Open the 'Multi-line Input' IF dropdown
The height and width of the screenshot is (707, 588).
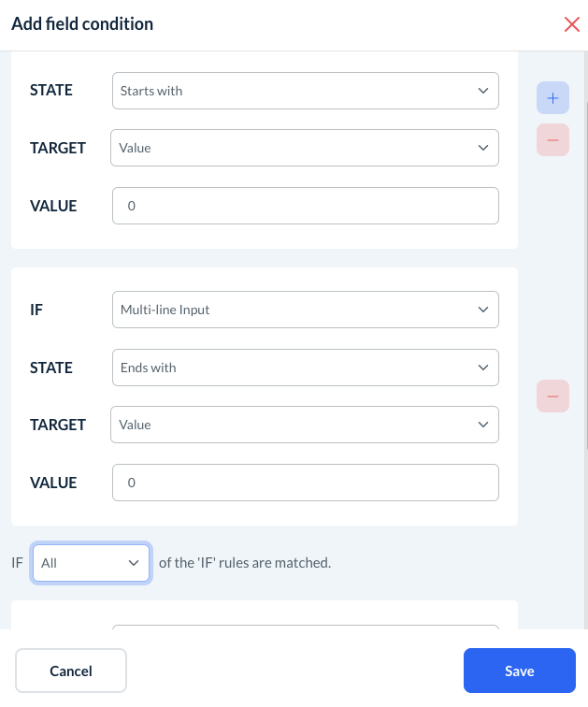[305, 310]
